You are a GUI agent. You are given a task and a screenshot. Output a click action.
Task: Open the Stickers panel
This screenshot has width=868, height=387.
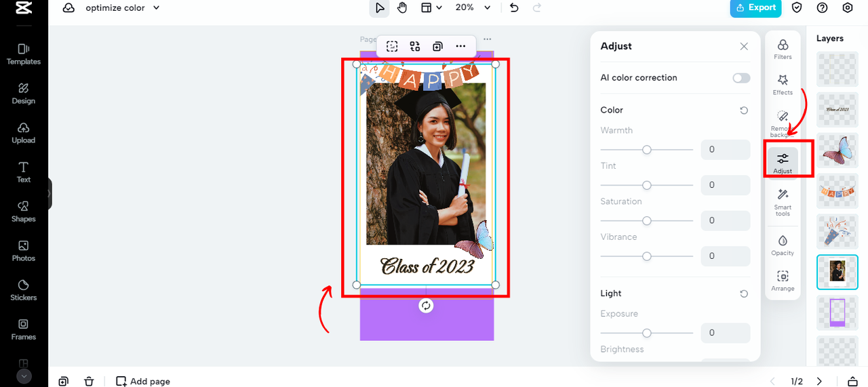(24, 290)
